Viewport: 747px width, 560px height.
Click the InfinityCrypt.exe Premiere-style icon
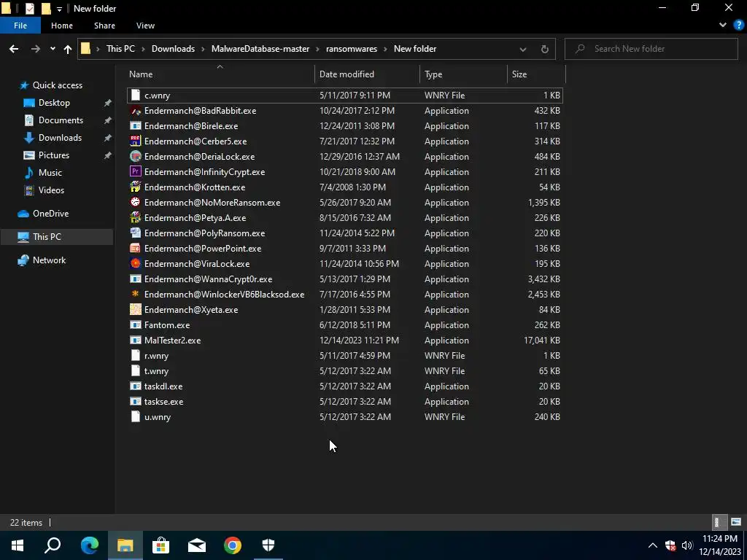coord(136,171)
